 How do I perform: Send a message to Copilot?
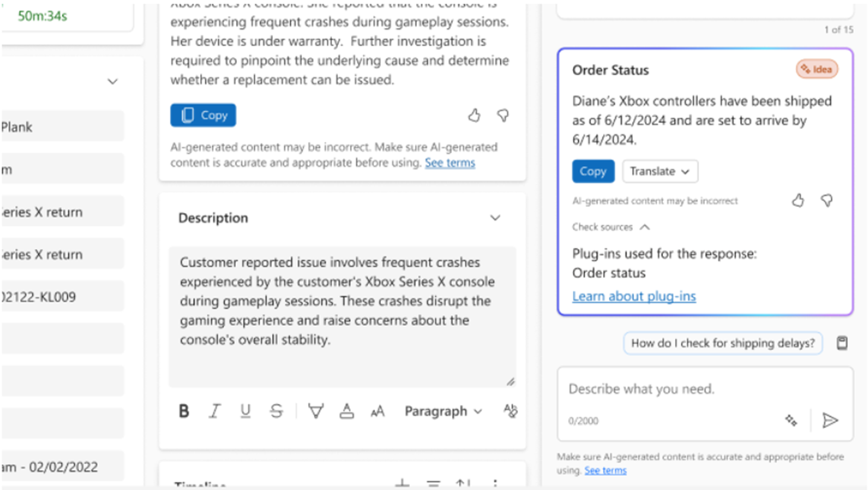[832, 420]
